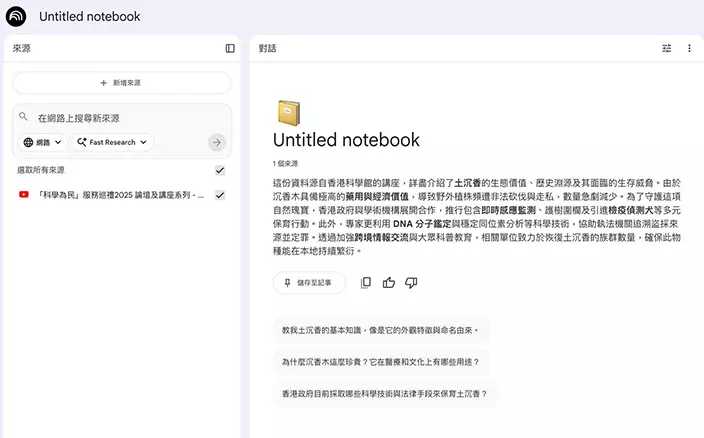Select the question about Hong Kong government conservation
This screenshot has width=704, height=438.
(385, 394)
